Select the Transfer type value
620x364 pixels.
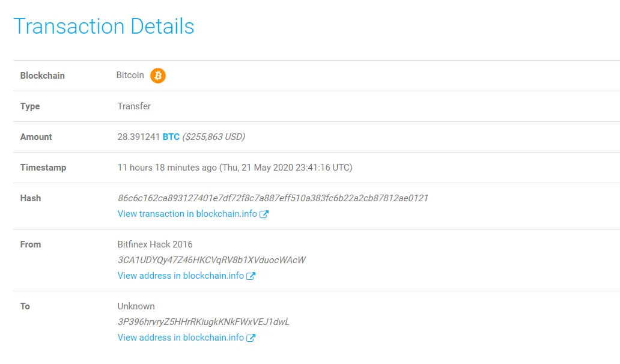(x=133, y=106)
